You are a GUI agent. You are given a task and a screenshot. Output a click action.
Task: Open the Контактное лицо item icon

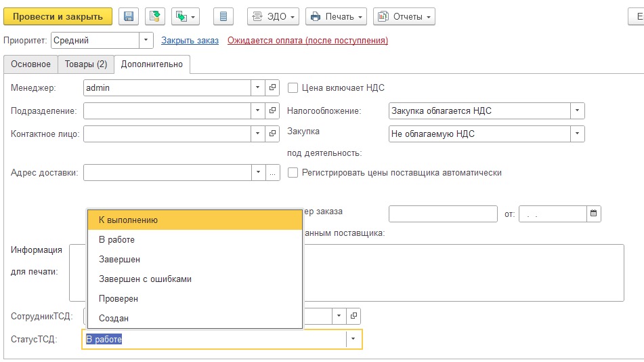coord(272,134)
